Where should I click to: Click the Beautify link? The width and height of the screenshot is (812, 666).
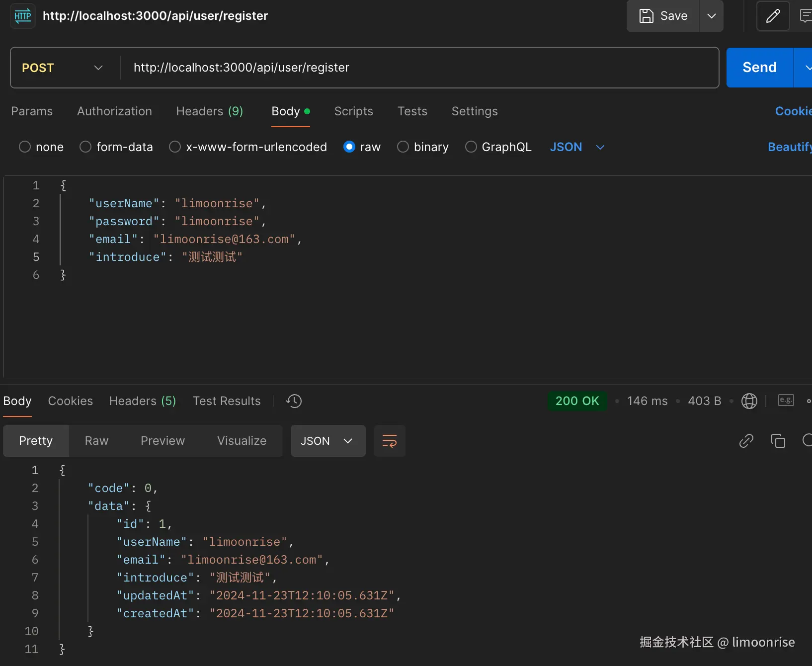click(x=789, y=147)
